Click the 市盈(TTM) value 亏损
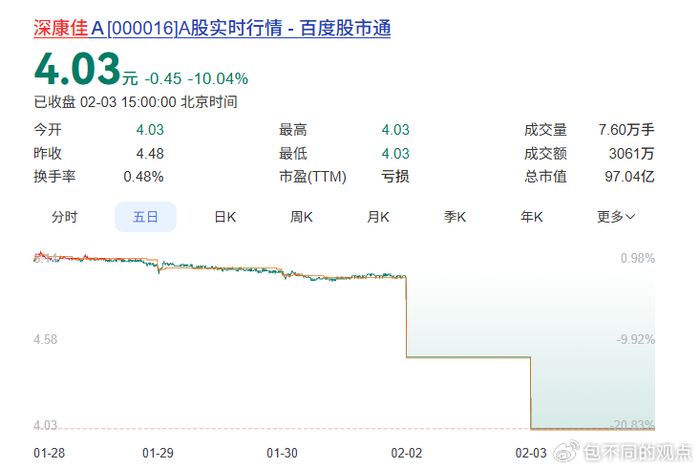This screenshot has height=470, width=700. click(x=395, y=177)
